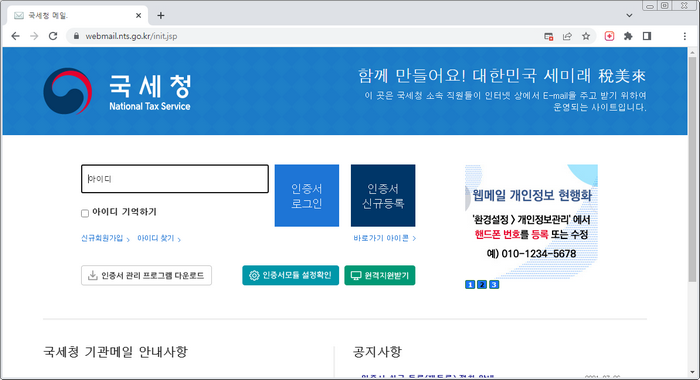This screenshot has width=700, height=380.
Task: Show banner slide 3
Action: 494,284
